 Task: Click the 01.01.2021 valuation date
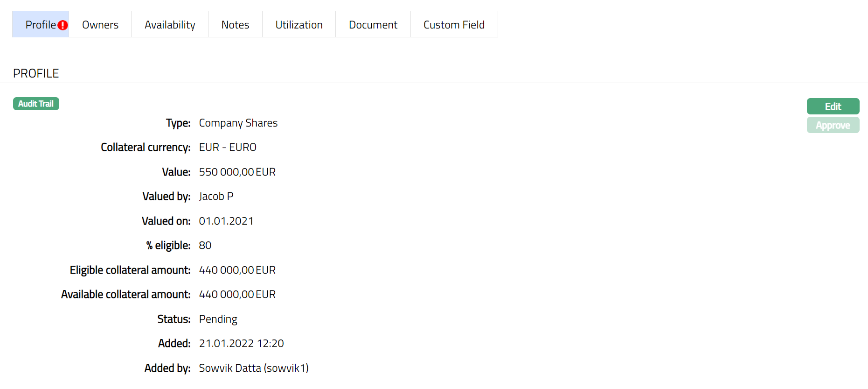[226, 221]
